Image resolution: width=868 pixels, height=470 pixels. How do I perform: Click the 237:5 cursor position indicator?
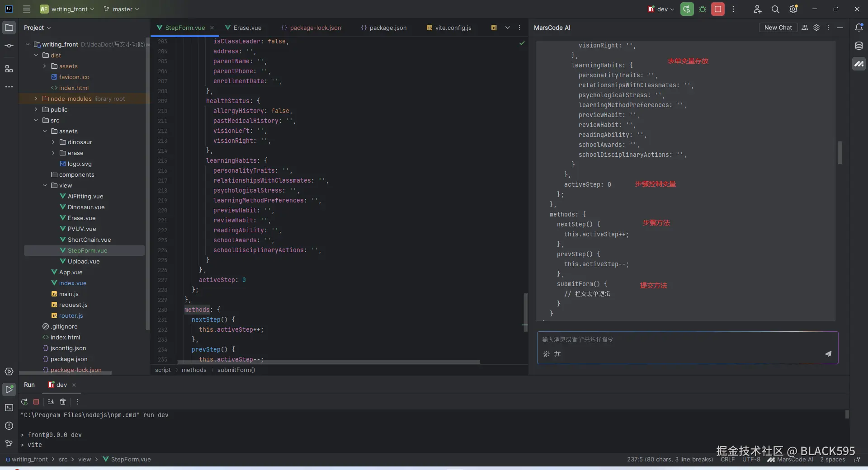pos(670,460)
